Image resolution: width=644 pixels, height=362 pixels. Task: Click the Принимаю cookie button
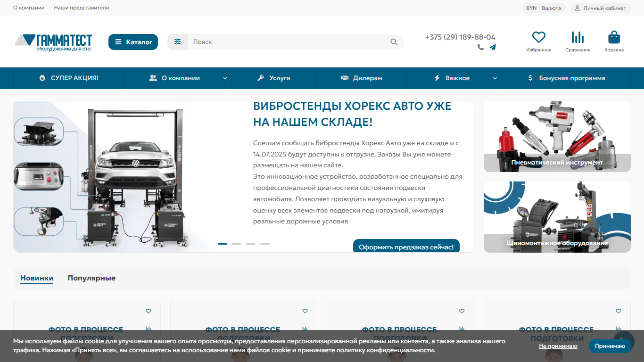(610, 346)
